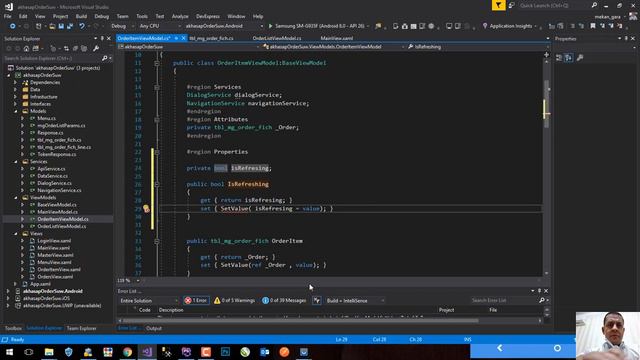This screenshot has width=640, height=360.
Task: Click the Properties panel wrench property pages icon
Action: tap(580, 58)
